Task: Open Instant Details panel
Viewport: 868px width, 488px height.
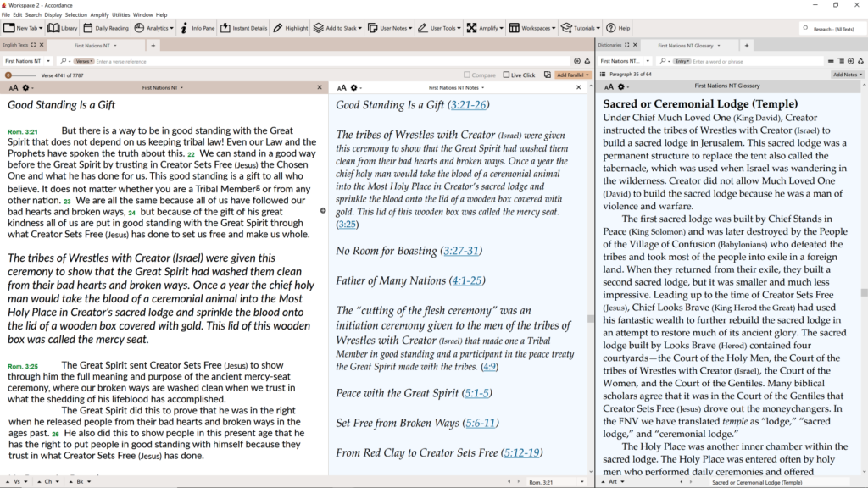Action: click(x=243, y=28)
